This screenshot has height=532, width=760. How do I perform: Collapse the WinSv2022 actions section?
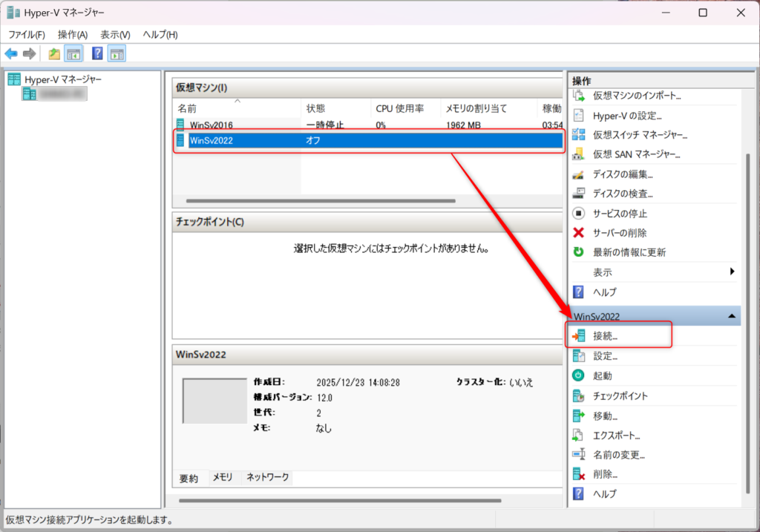pos(732,317)
